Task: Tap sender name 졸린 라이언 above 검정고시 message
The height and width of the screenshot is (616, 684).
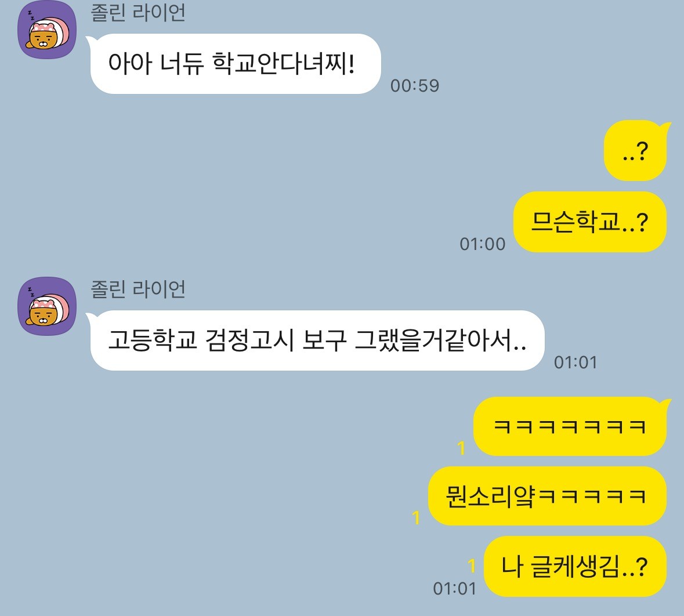Action: pos(138,289)
